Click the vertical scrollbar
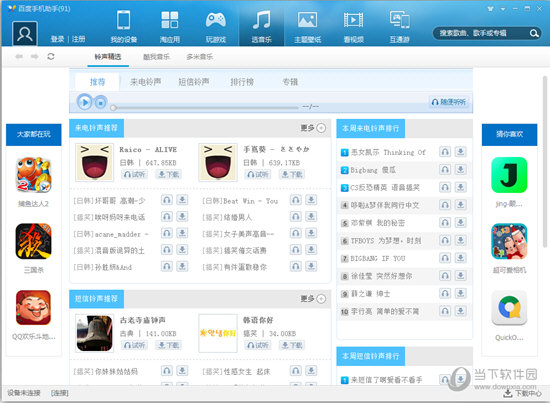This screenshot has width=550, height=403. point(545,161)
